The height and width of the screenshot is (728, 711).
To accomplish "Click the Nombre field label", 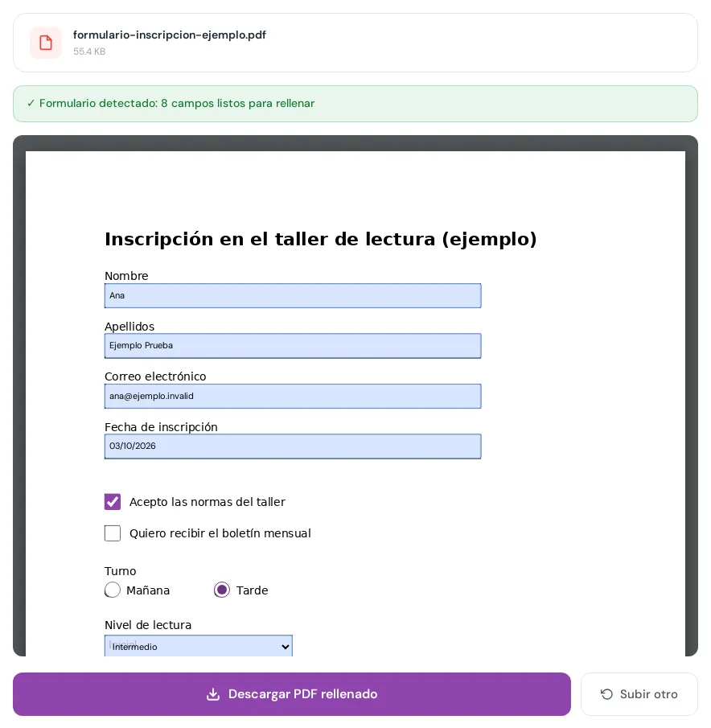I will tap(126, 276).
